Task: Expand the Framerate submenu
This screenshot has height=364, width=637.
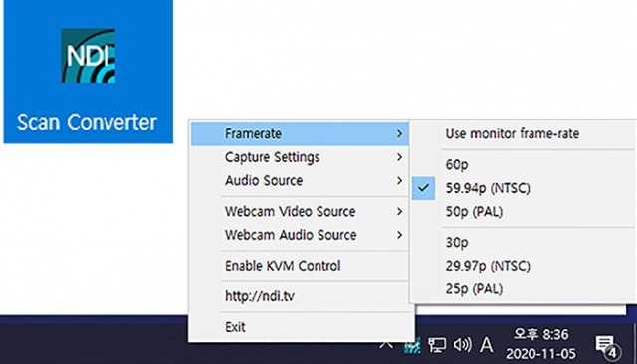Action: [300, 133]
